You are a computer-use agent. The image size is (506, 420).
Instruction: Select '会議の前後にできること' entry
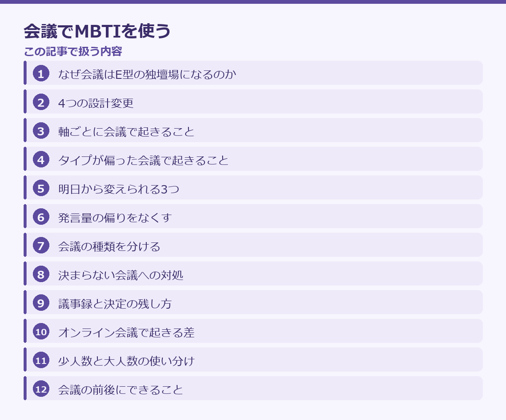(x=253, y=388)
